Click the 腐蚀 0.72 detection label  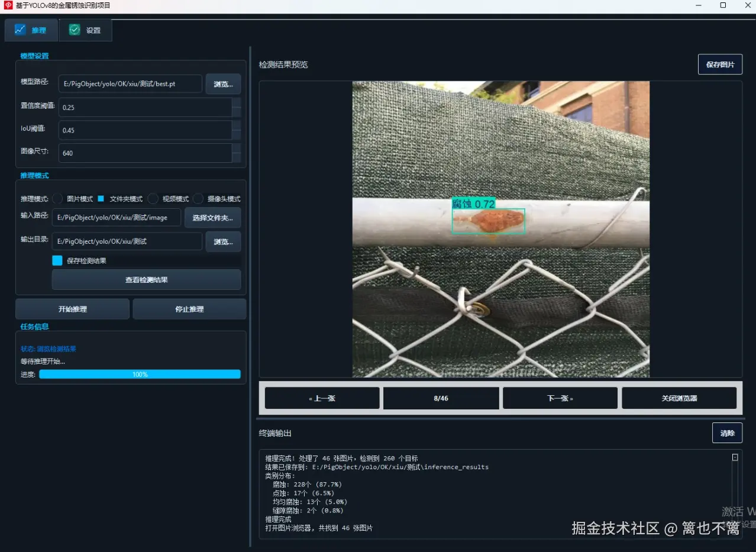(x=473, y=204)
